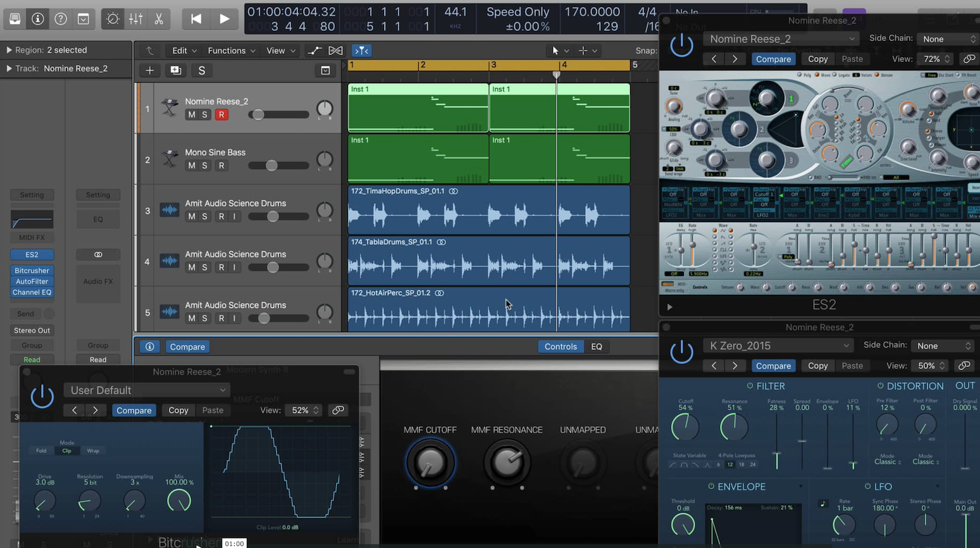Open Nomine Reese_2 preset dropdown in ES2
The width and height of the screenshot is (980, 548).
tap(782, 39)
